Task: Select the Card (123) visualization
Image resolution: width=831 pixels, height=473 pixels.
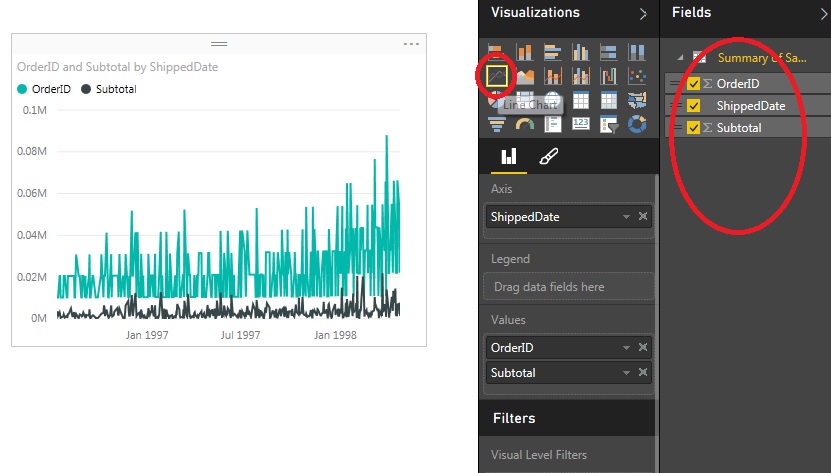Action: tap(581, 124)
